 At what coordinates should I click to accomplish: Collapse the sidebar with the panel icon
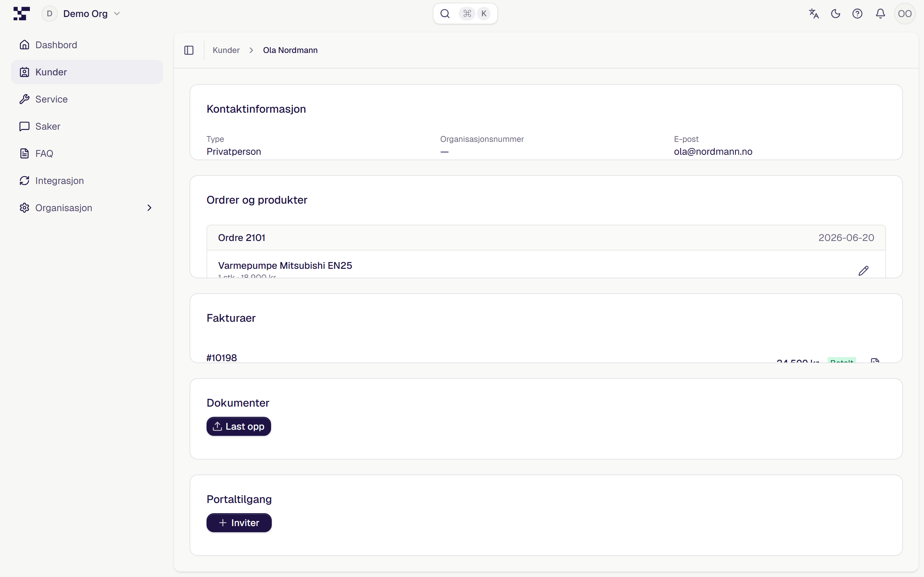(189, 50)
